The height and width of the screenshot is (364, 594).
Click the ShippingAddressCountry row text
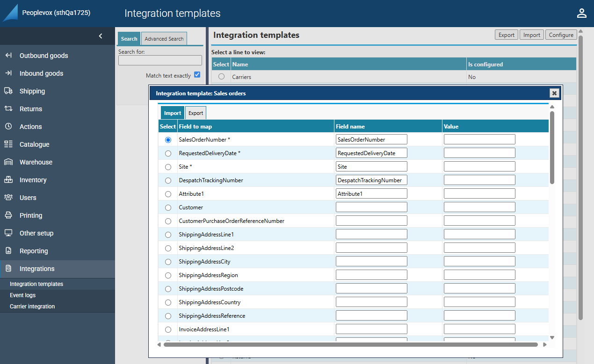pyautogui.click(x=210, y=302)
